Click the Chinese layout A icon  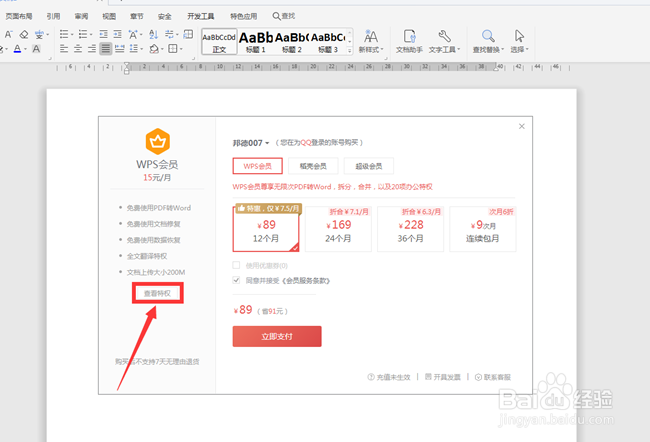tap(133, 34)
